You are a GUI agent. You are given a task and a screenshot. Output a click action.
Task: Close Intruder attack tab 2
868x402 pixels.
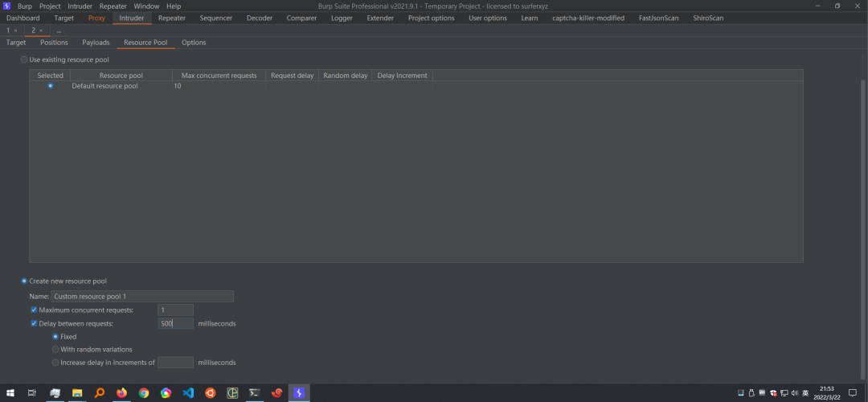point(41,31)
